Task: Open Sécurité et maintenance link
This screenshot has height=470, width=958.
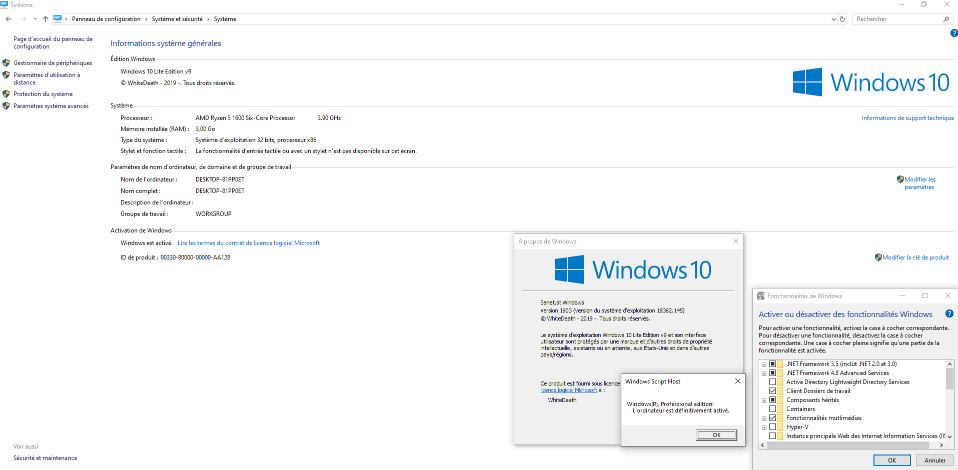Action: 45,458
